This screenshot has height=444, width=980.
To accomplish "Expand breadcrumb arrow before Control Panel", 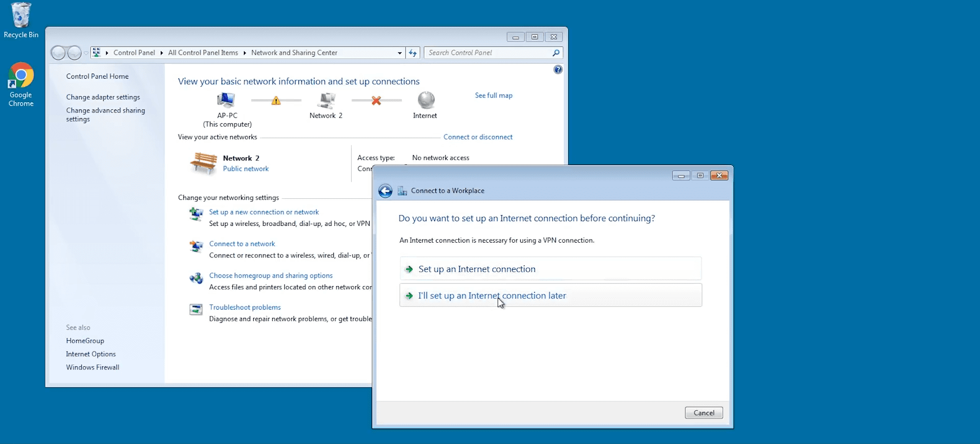I will tap(107, 53).
